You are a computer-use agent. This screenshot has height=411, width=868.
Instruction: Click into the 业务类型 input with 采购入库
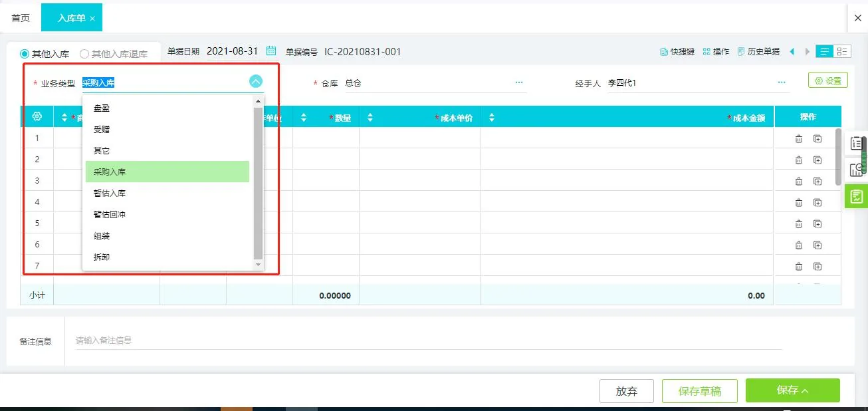[x=164, y=83]
